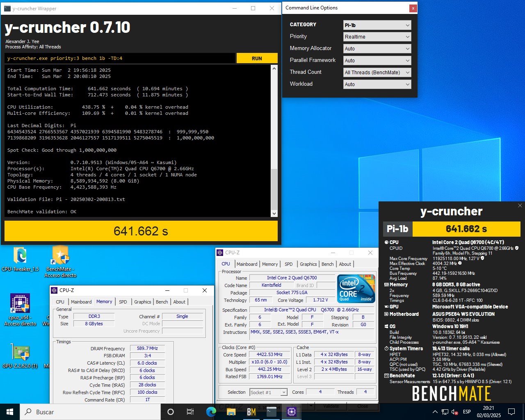
Task: Open File Explorer from the taskbar
Action: click(x=231, y=412)
